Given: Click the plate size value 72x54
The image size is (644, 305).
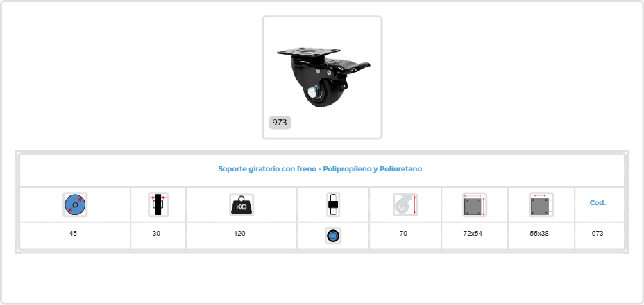Looking at the screenshot, I should (473, 233).
